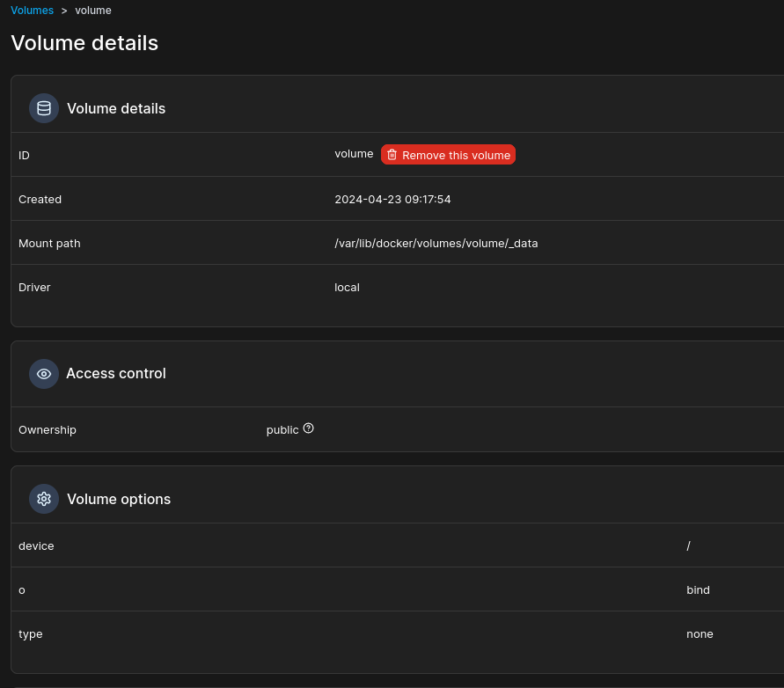Click the eye icon beside Access control

[x=44, y=374]
